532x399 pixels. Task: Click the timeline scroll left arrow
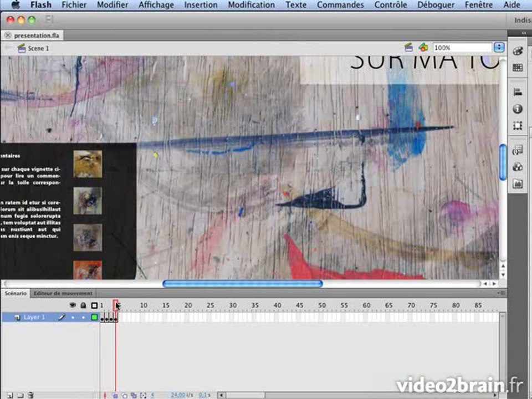coord(222,395)
